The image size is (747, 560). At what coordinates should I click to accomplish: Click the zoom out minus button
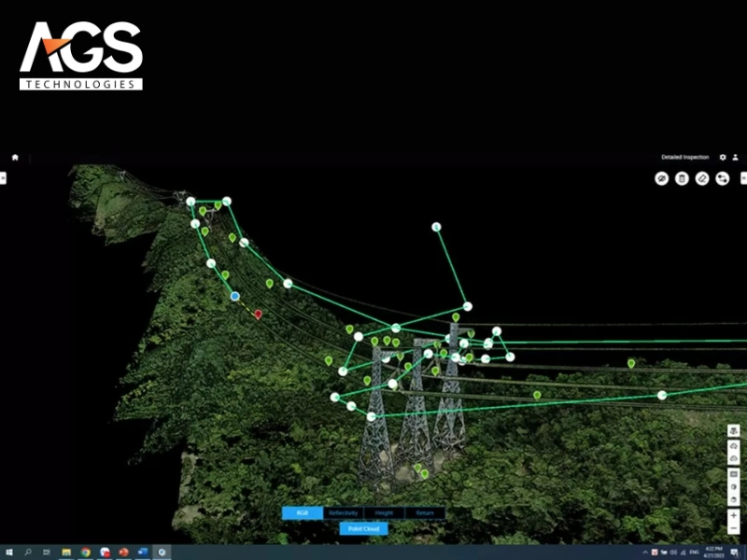point(734,529)
